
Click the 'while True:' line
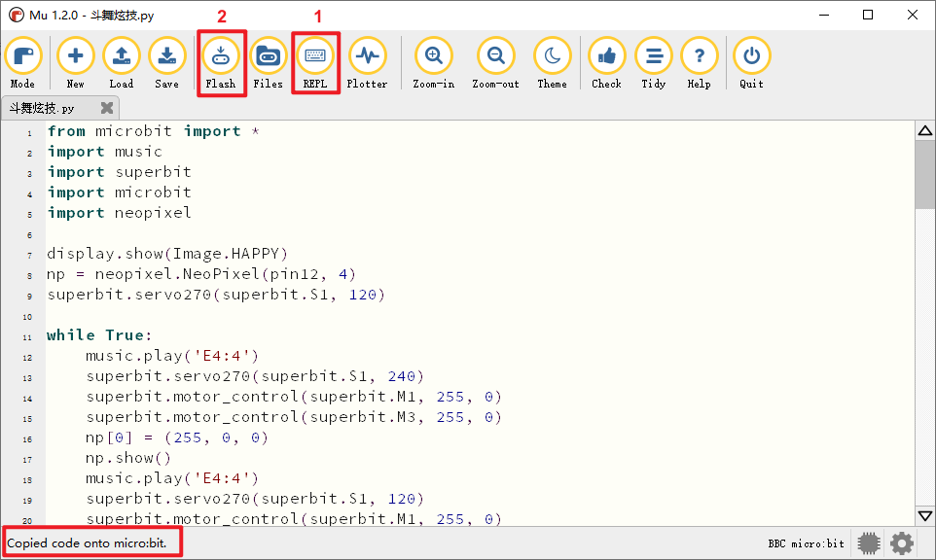(99, 335)
